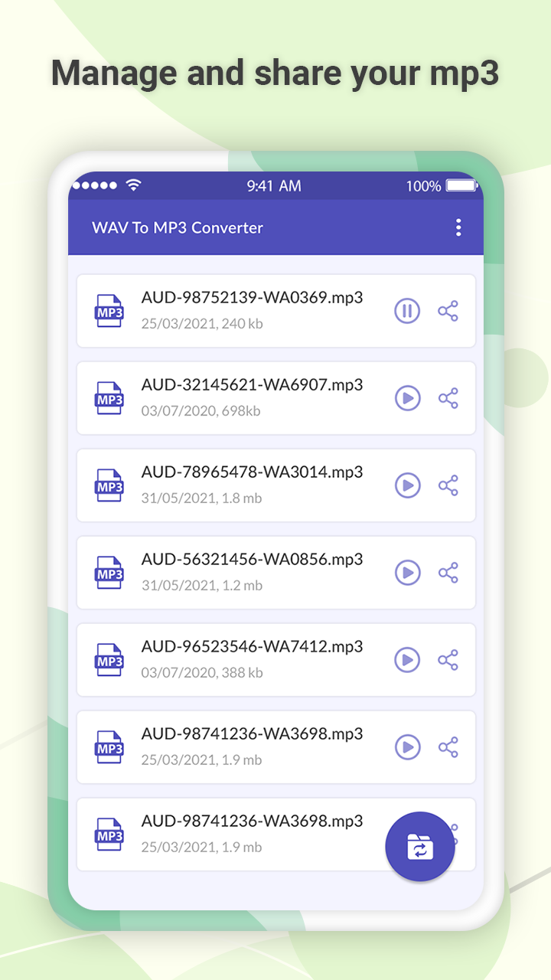Share the AUD-56321456-WA0856.mp3 file
Screen dimensions: 551x980
(448, 573)
